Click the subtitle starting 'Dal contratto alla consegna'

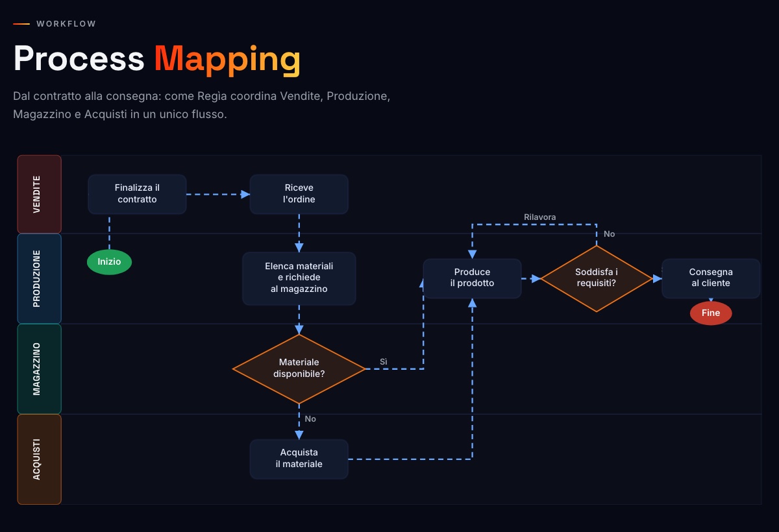pos(201,105)
